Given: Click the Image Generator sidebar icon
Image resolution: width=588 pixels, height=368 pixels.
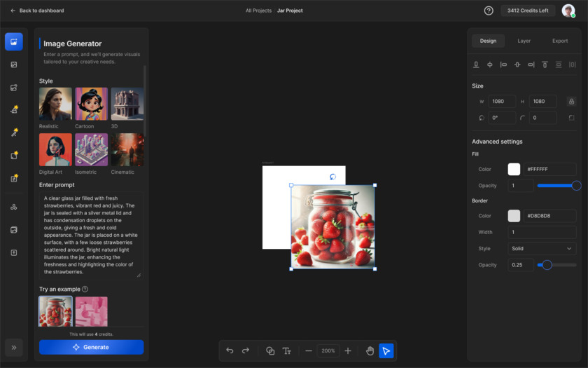Looking at the screenshot, I should (13, 41).
